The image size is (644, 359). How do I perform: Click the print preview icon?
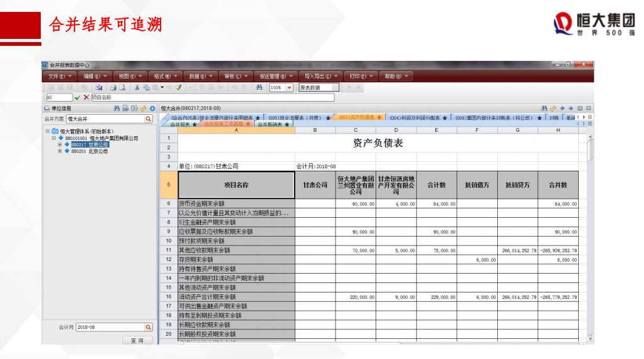pyautogui.click(x=122, y=88)
